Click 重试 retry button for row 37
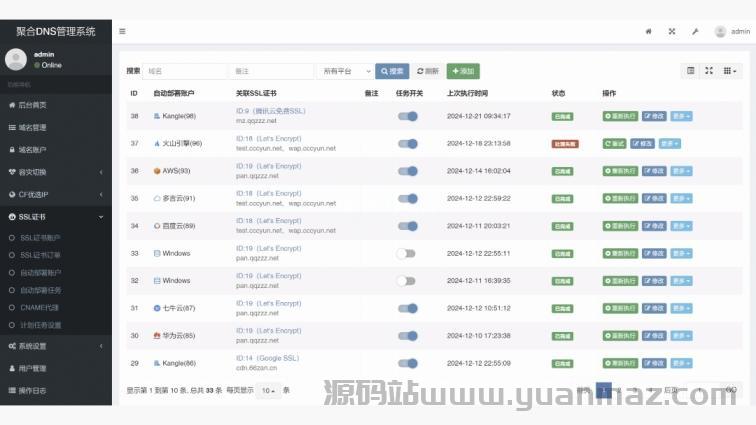The width and height of the screenshot is (756, 425). pyautogui.click(x=614, y=144)
